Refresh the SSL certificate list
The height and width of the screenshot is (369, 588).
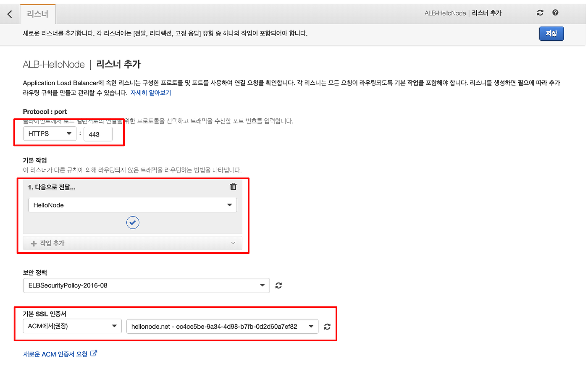pos(327,326)
